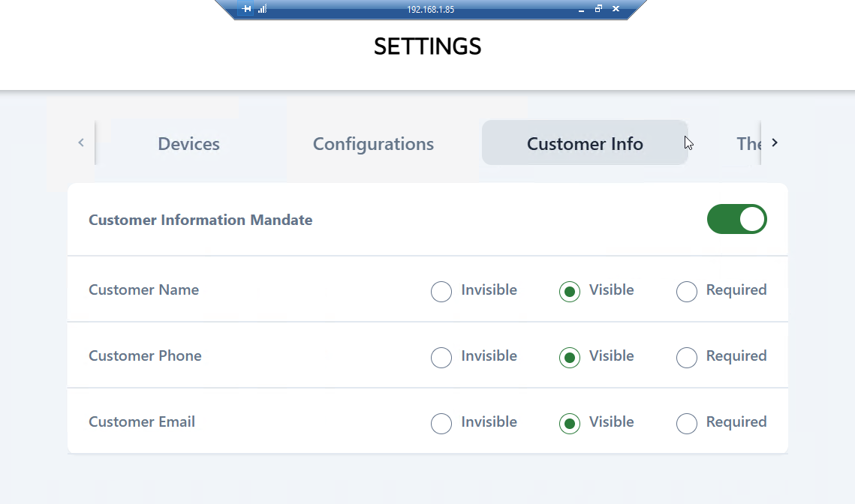Pick Visible for Customer Email
Image resolution: width=855 pixels, height=504 pixels.
pyautogui.click(x=570, y=423)
